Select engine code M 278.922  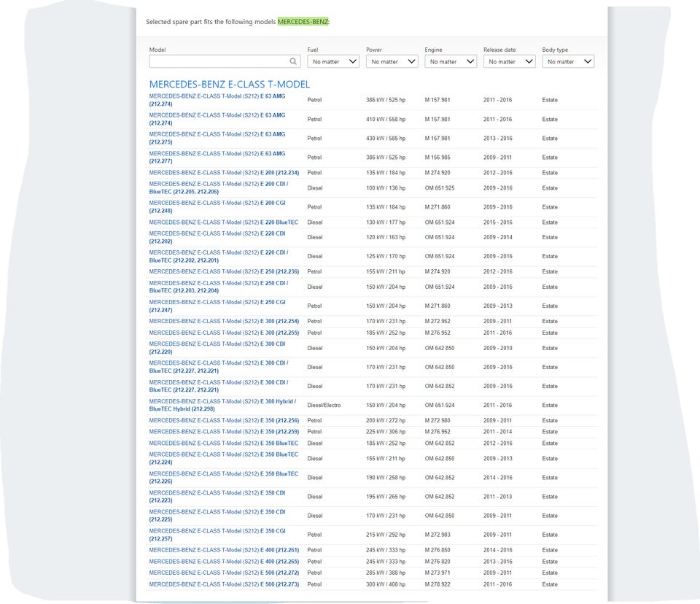[x=437, y=584]
